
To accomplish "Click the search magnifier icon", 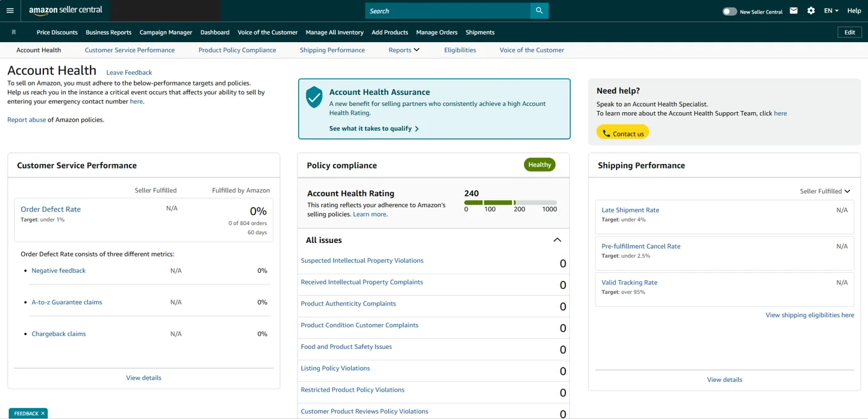I will tap(538, 11).
